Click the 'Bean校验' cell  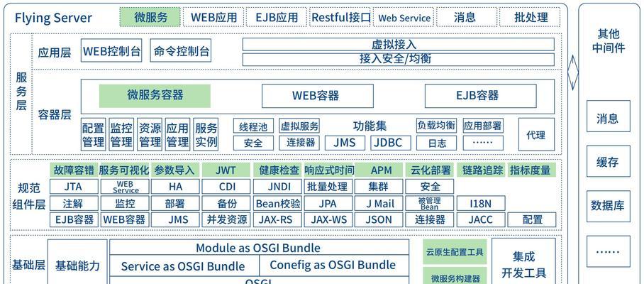click(x=277, y=204)
